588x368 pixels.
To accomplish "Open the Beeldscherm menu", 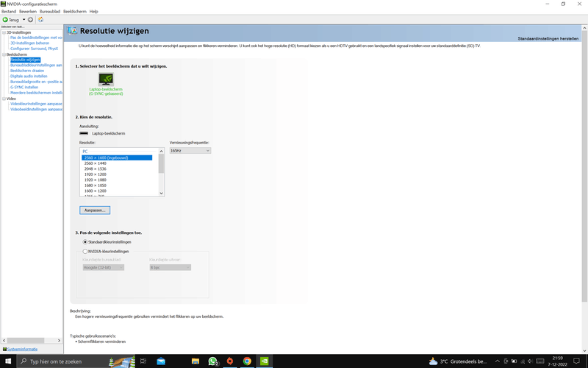I will coord(75,11).
